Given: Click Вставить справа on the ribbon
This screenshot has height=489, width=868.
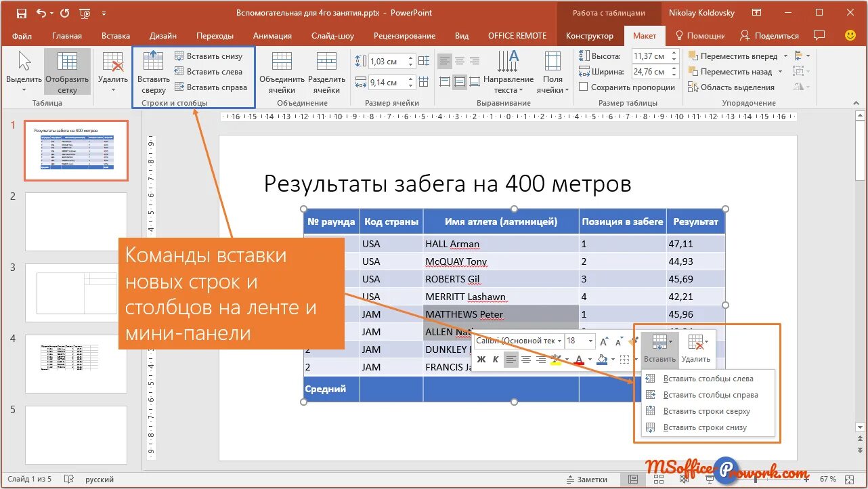Looking at the screenshot, I should [211, 87].
